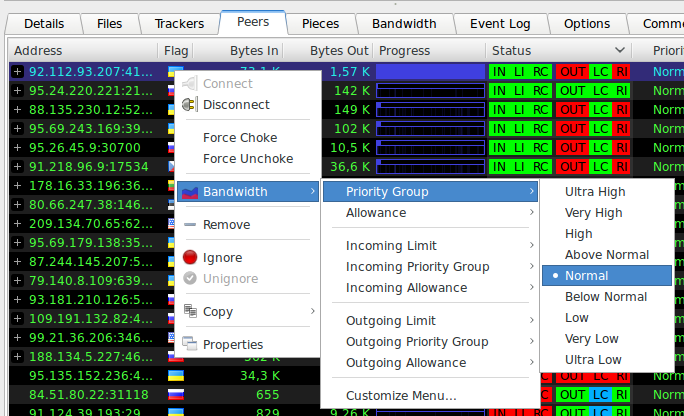684x416 pixels.
Task: Open the Trackers tab
Action: (179, 24)
